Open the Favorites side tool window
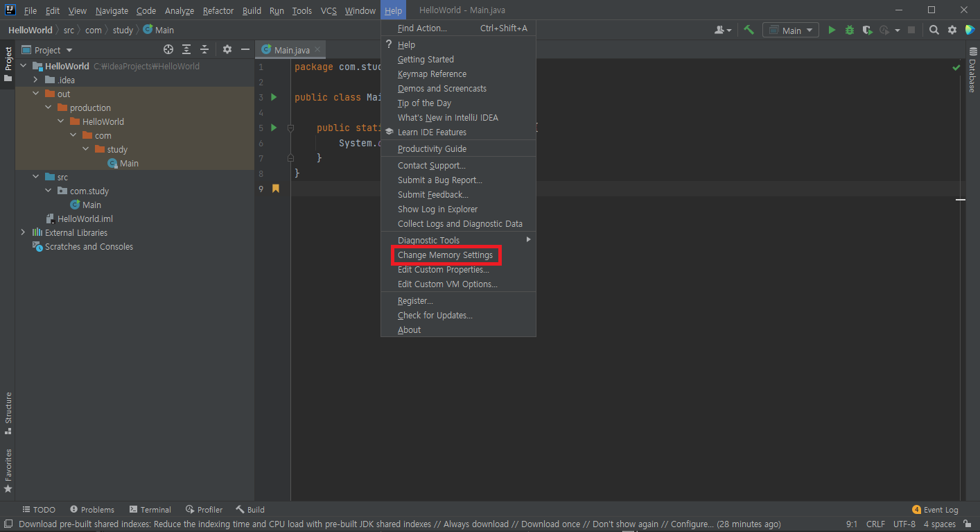 [x=8, y=471]
